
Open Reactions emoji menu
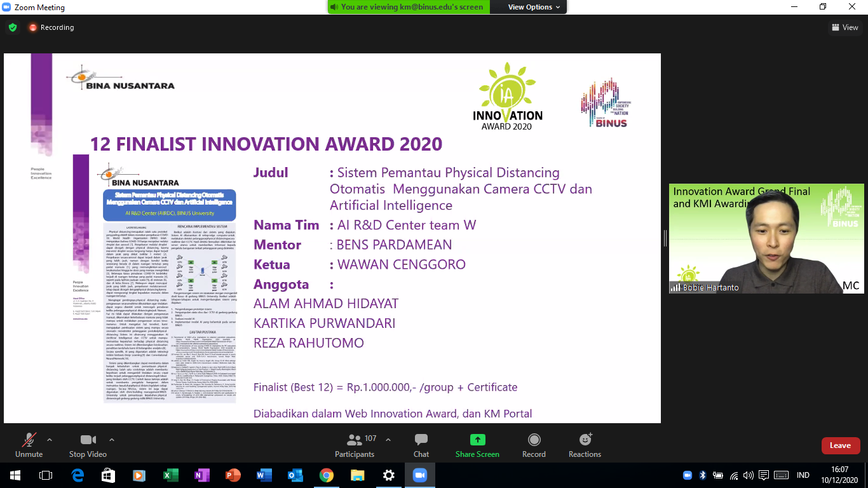point(585,445)
